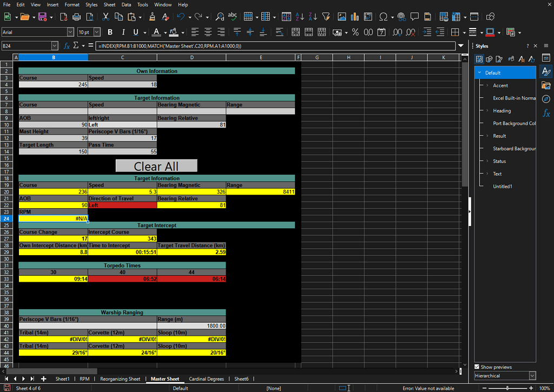Toggle the Show previews checkbox

click(x=477, y=367)
